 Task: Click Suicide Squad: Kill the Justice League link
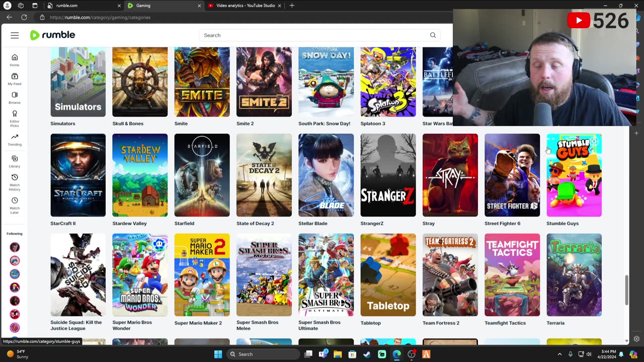point(76,325)
